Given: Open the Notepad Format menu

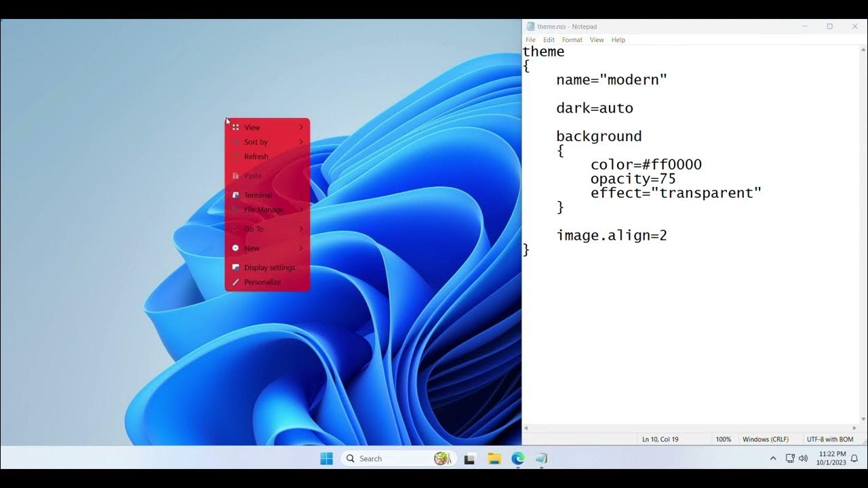Looking at the screenshot, I should (572, 40).
